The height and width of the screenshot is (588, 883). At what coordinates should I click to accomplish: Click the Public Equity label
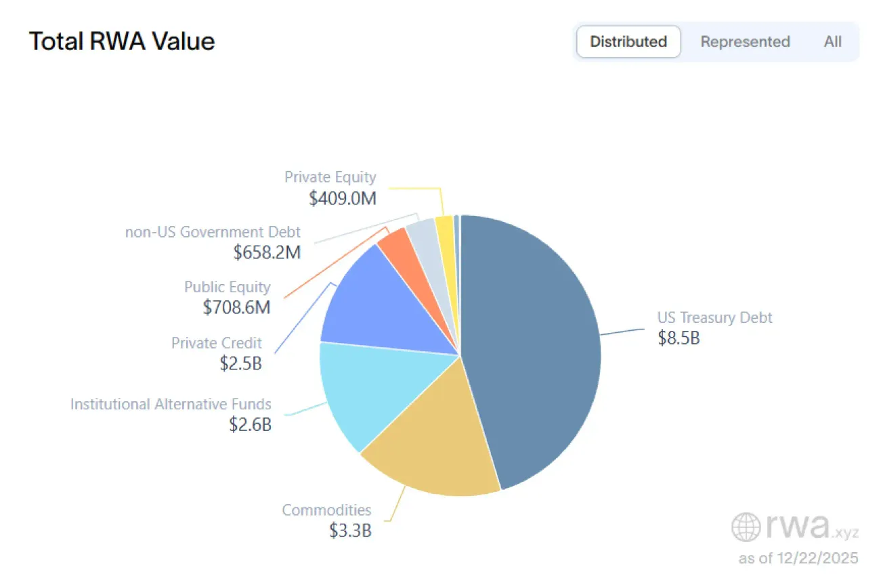coord(227,287)
